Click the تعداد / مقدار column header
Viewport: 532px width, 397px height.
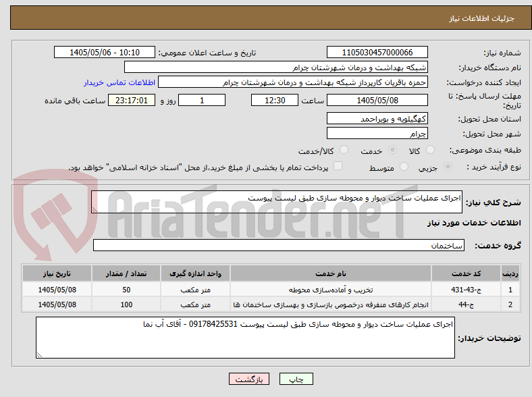point(126,273)
